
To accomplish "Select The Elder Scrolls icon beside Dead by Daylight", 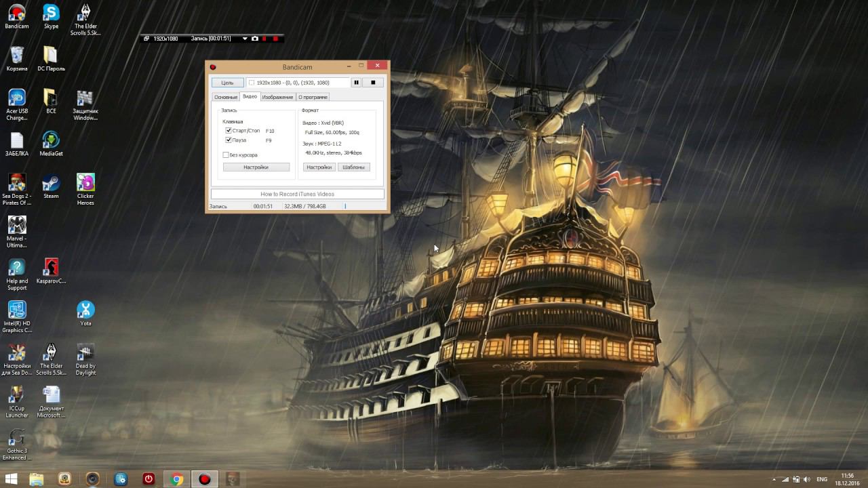I will click(51, 360).
